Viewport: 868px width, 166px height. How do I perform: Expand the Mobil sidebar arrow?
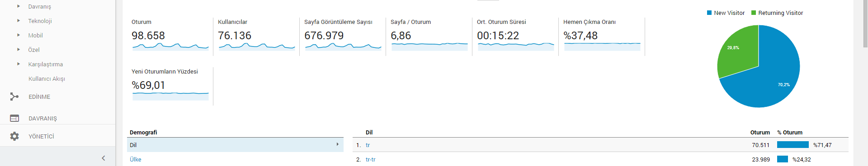(x=19, y=35)
